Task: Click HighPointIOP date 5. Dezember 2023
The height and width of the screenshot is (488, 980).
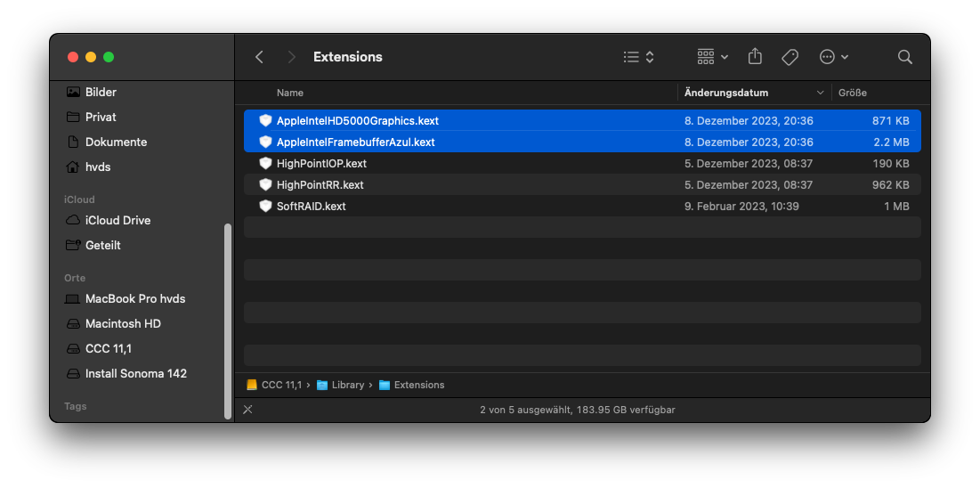Action: (x=749, y=163)
